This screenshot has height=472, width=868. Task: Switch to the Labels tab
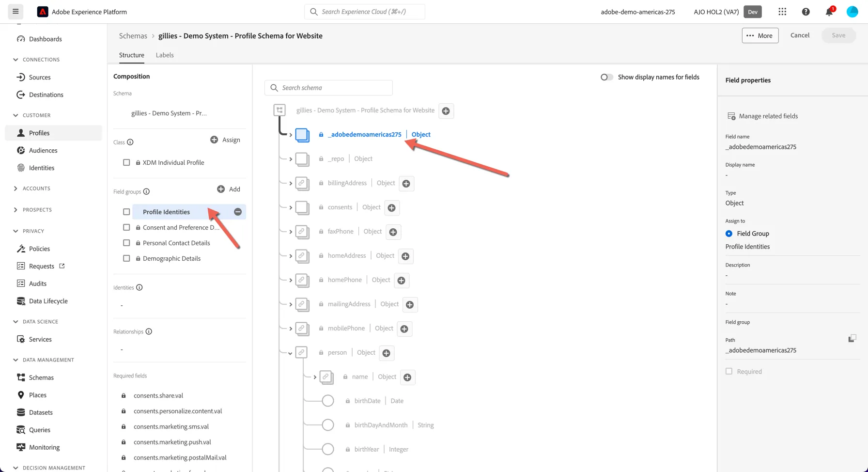point(165,55)
